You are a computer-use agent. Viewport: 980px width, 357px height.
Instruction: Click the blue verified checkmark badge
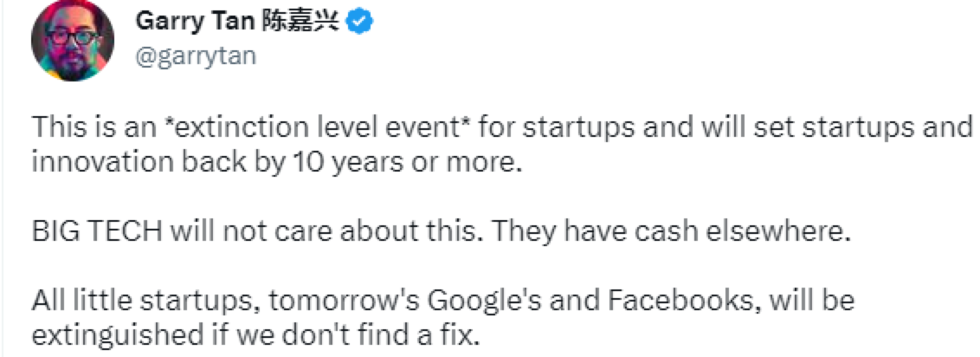[360, 23]
